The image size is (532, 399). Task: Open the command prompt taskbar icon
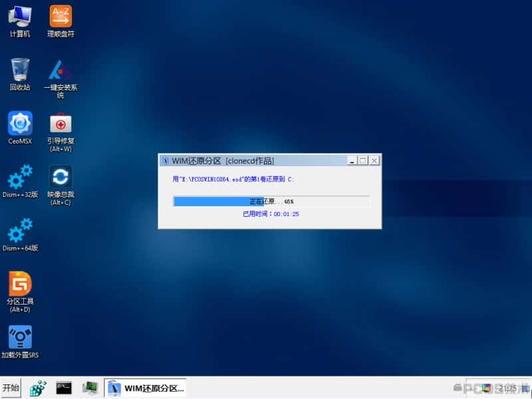tap(64, 388)
